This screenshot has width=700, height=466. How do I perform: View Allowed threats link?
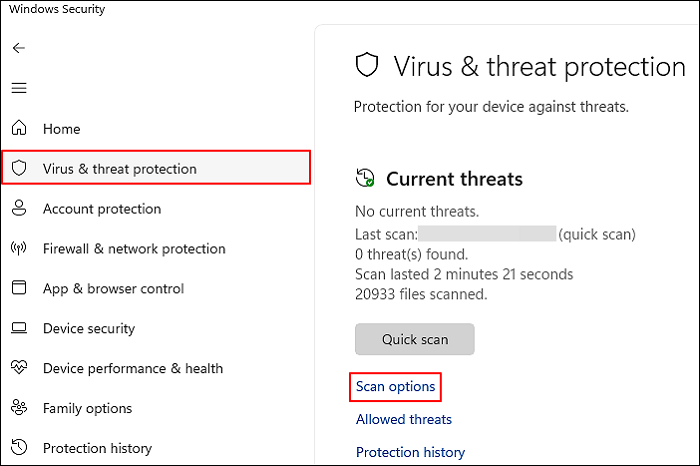tap(404, 419)
